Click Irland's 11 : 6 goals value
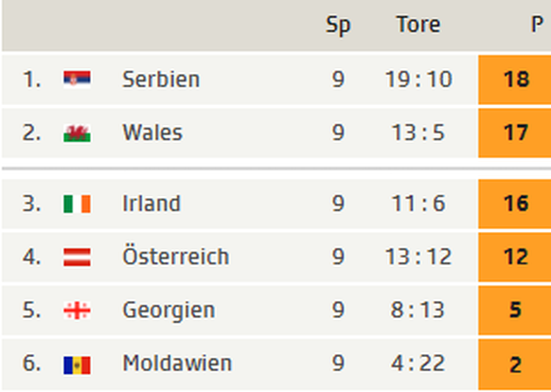 click(x=418, y=204)
